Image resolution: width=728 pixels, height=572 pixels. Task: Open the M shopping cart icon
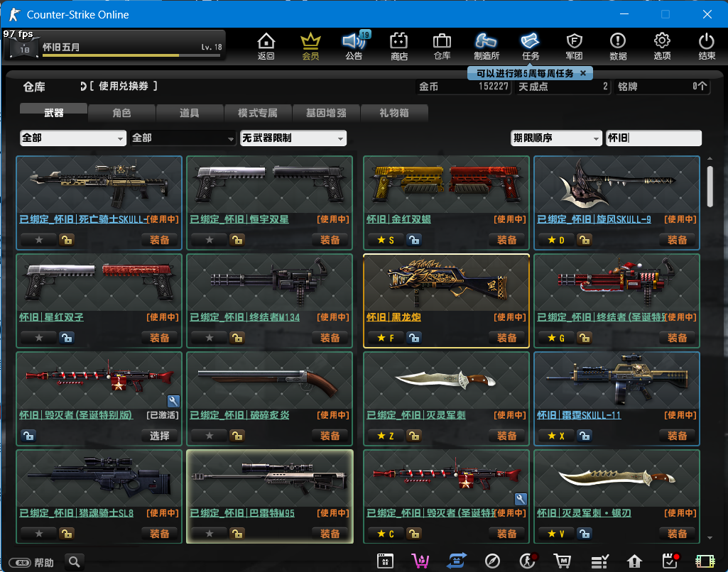(x=563, y=561)
